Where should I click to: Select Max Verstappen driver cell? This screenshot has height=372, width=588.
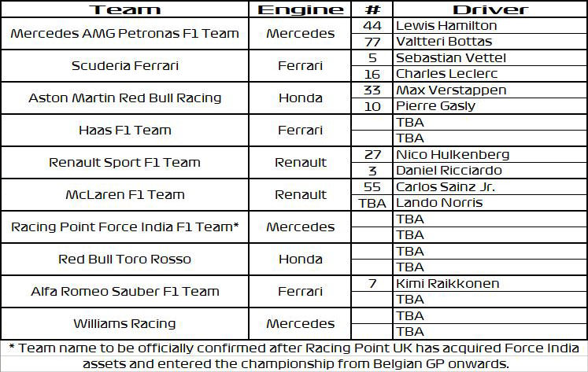[x=490, y=90]
